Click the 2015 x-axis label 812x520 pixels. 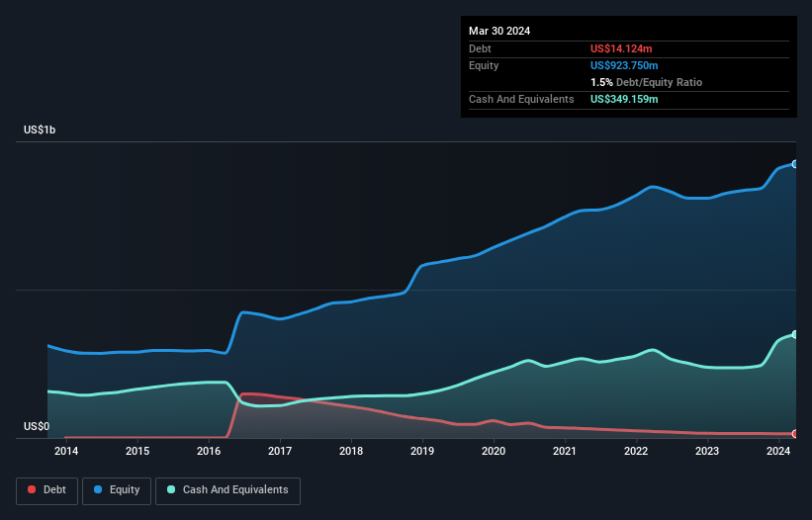pyautogui.click(x=137, y=451)
